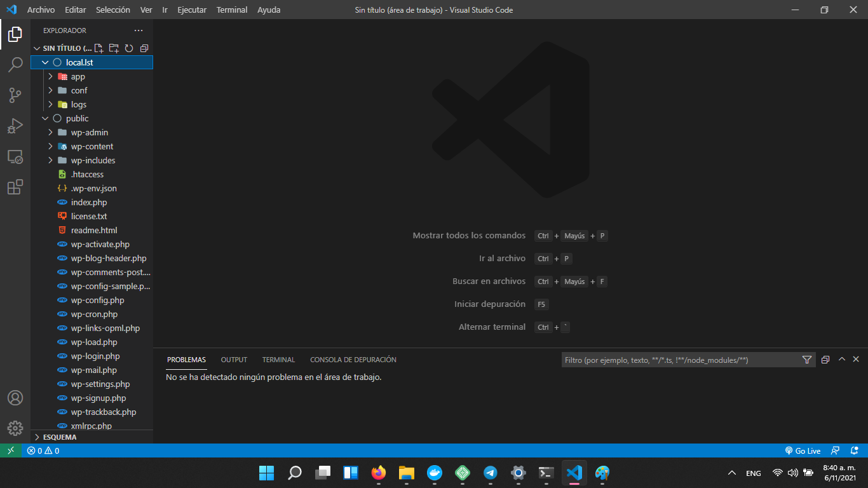Open the Explorer view in activity bar
Screen dimensions: 868x488
(x=15, y=34)
